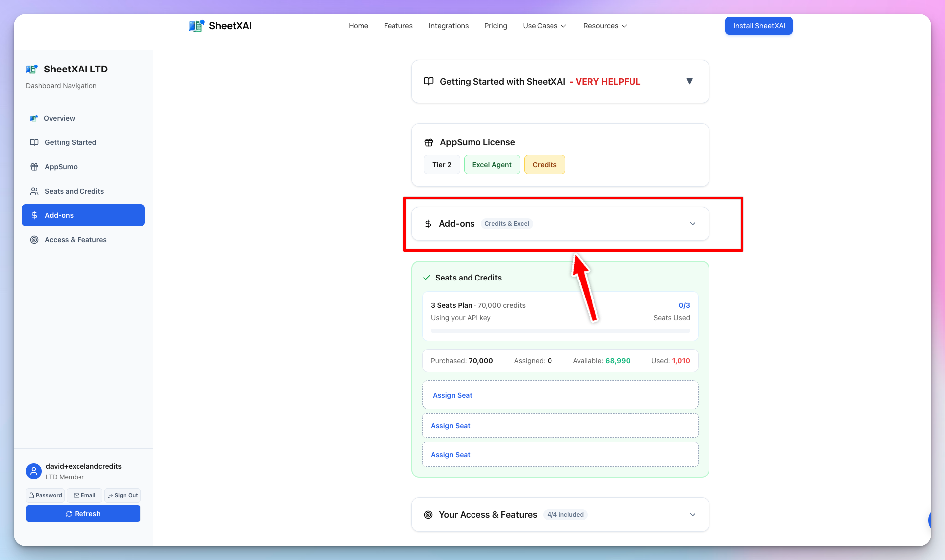Image resolution: width=945 pixels, height=560 pixels.
Task: Select Integrations in the top navigation
Action: (448, 26)
